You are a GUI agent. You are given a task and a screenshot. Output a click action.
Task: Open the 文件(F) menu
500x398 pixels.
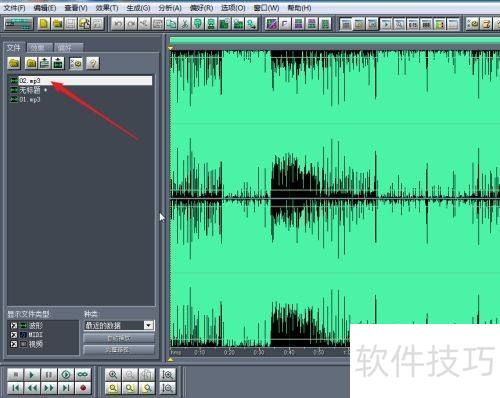coord(14,8)
